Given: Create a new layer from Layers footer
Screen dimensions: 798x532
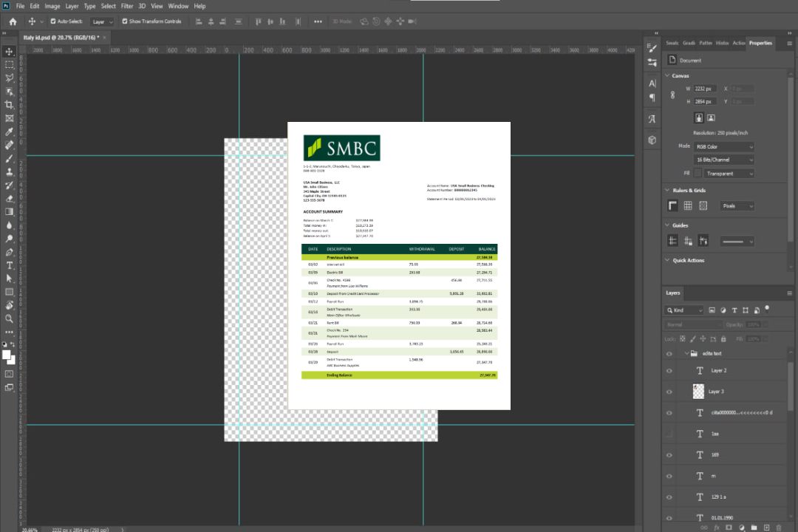Looking at the screenshot, I should (766, 528).
